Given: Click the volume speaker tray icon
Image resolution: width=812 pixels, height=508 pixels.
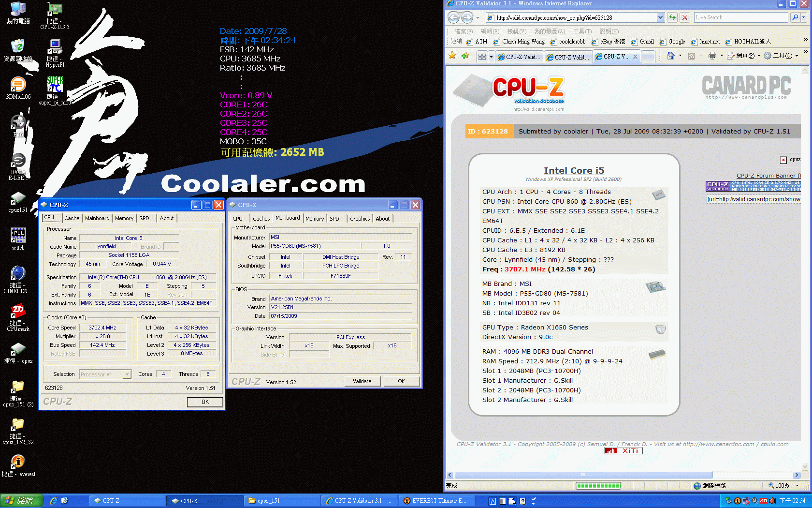Looking at the screenshot, I should coord(772,501).
